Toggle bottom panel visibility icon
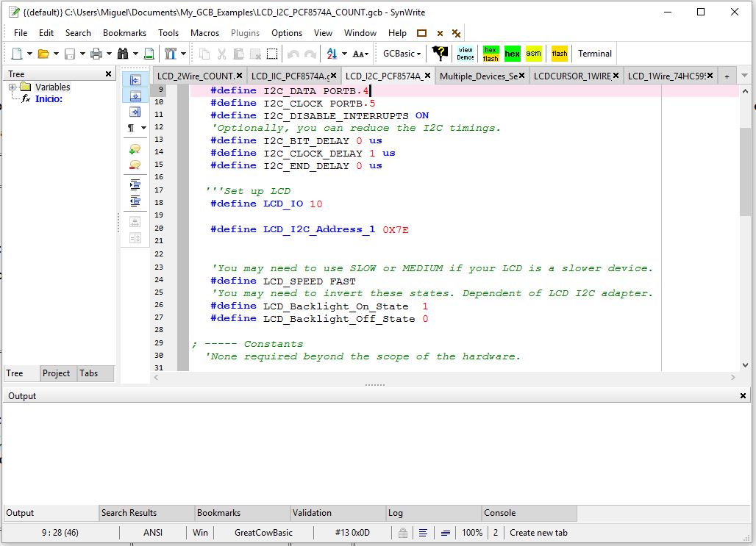Viewport: 756px width, 546px height. pyautogui.click(x=135, y=96)
